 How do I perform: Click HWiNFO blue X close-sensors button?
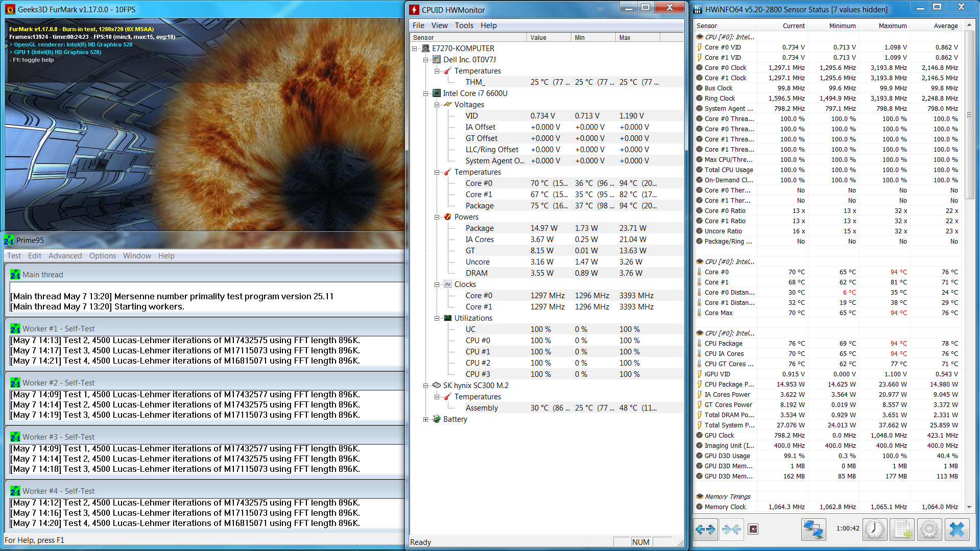click(x=957, y=529)
